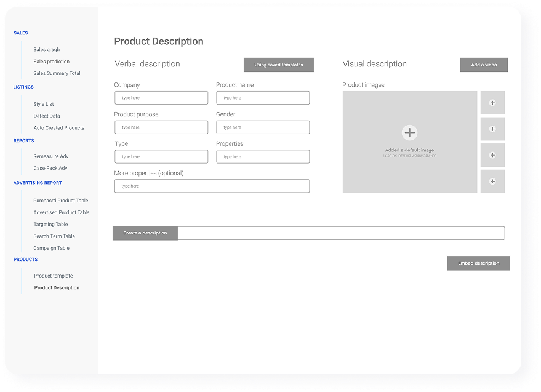Open Purchasrd Product Table

pyautogui.click(x=61, y=200)
